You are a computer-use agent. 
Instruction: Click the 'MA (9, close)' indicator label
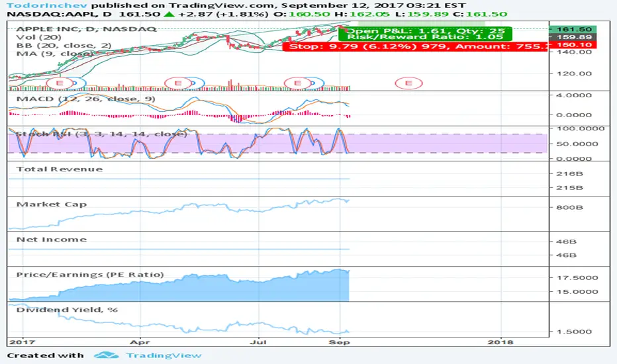55,54
